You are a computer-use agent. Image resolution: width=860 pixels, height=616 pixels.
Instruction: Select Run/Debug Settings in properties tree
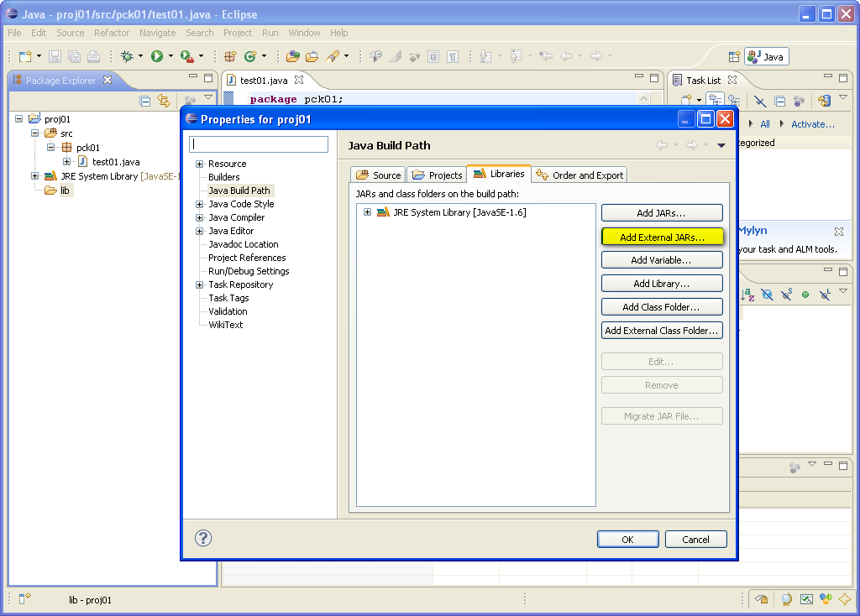tap(249, 271)
